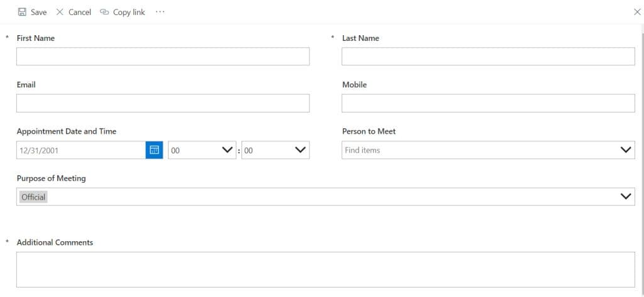
Task: Click the First Name label
Action: (36, 38)
